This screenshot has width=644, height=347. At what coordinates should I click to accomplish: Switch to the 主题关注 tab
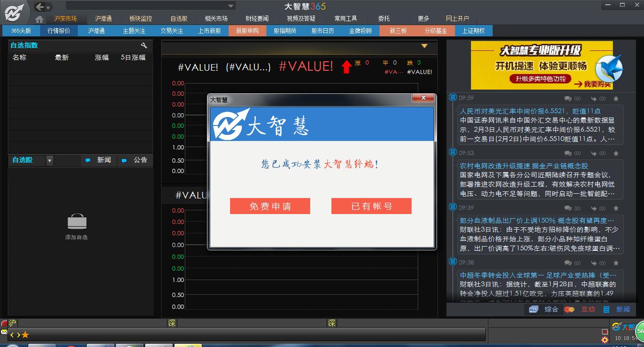point(134,31)
